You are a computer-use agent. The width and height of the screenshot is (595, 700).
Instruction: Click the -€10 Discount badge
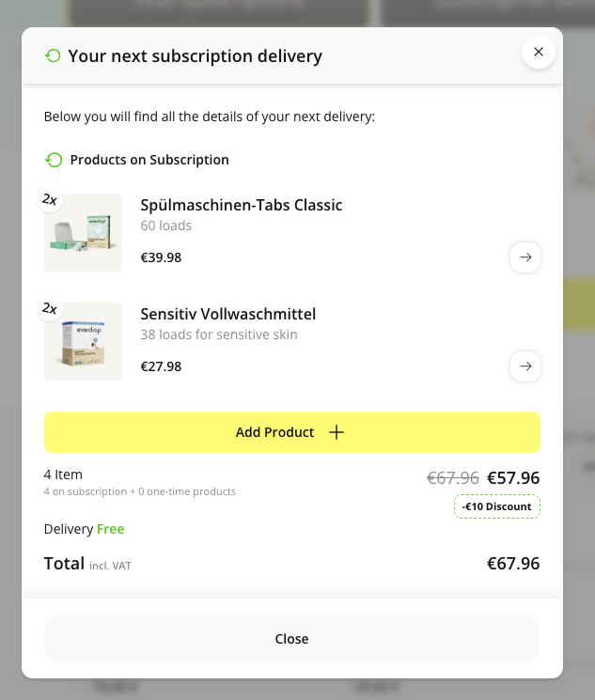[496, 506]
